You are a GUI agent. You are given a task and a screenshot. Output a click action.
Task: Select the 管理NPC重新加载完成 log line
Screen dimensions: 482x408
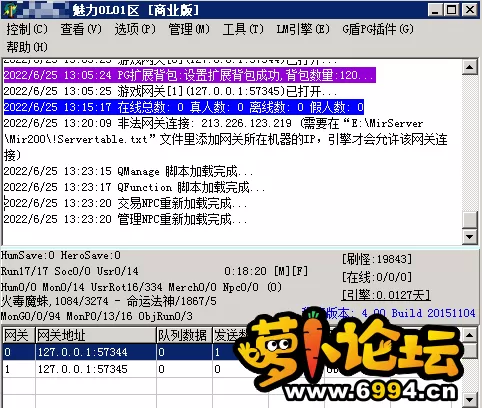(125, 219)
